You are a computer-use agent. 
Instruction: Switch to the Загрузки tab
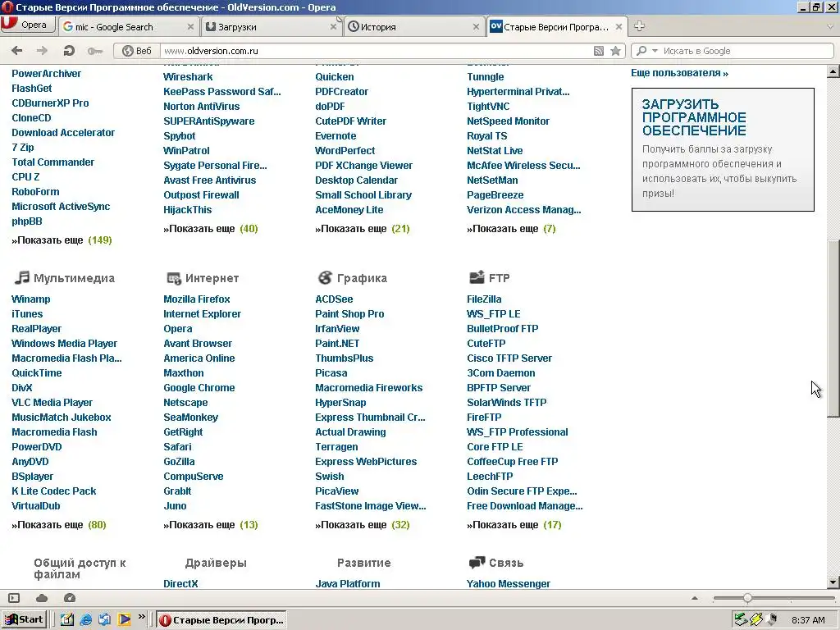pos(271,27)
